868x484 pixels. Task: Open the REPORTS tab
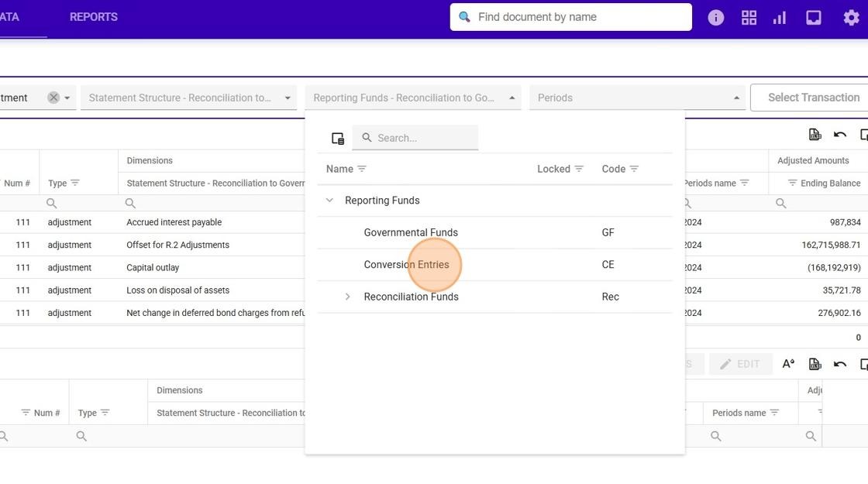point(94,17)
